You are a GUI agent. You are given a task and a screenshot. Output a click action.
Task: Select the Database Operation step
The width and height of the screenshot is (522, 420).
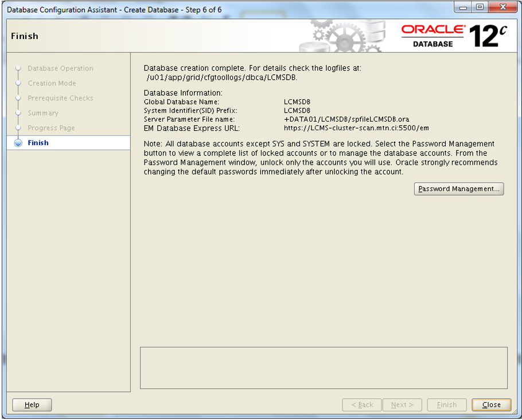coord(60,68)
